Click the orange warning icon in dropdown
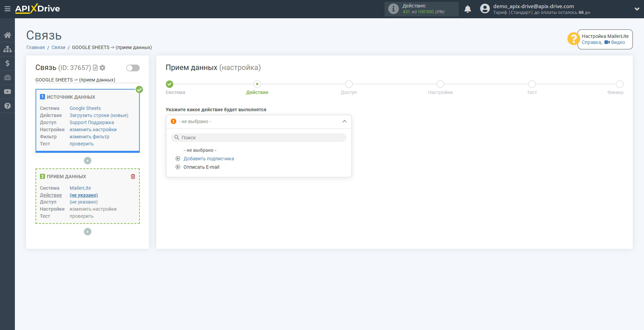Image resolution: width=644 pixels, height=330 pixels. pos(174,121)
